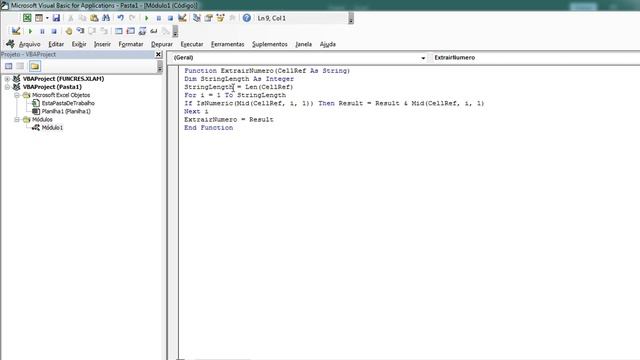Viewport: 640px width, 360px height.
Task: Click the View Code icon in project panel
Action: pos(9,66)
